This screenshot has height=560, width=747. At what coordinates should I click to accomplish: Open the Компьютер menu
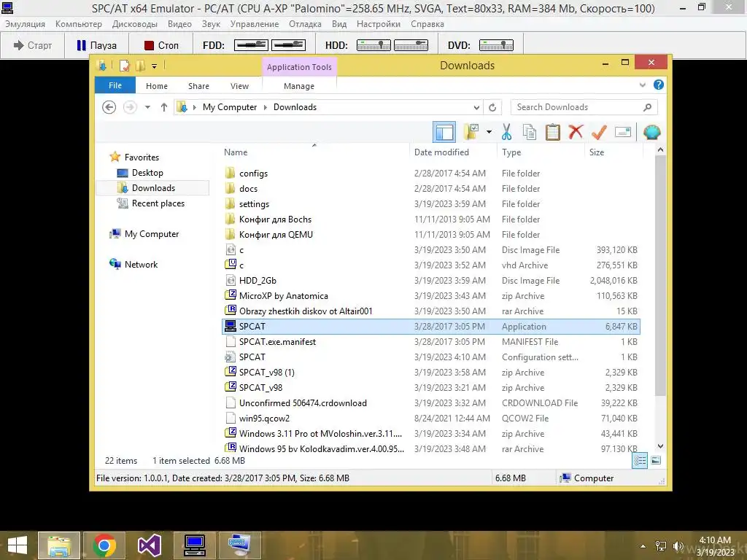[x=79, y=24]
